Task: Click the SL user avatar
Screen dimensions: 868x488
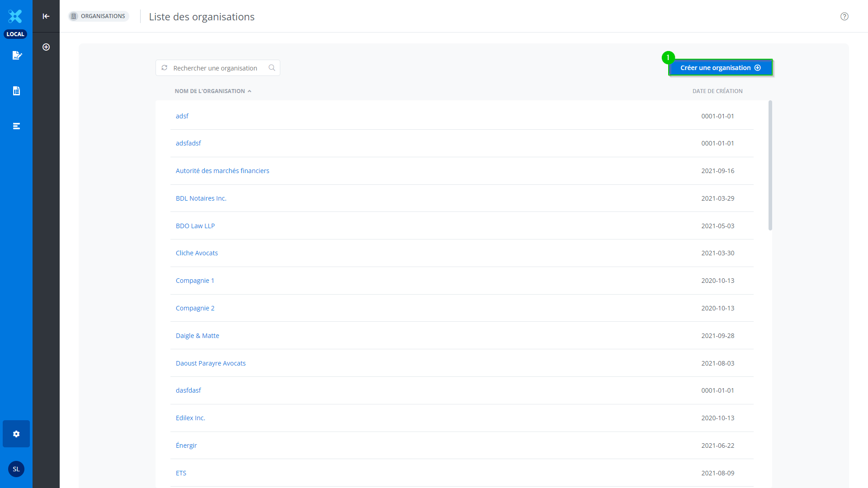Action: [x=16, y=469]
